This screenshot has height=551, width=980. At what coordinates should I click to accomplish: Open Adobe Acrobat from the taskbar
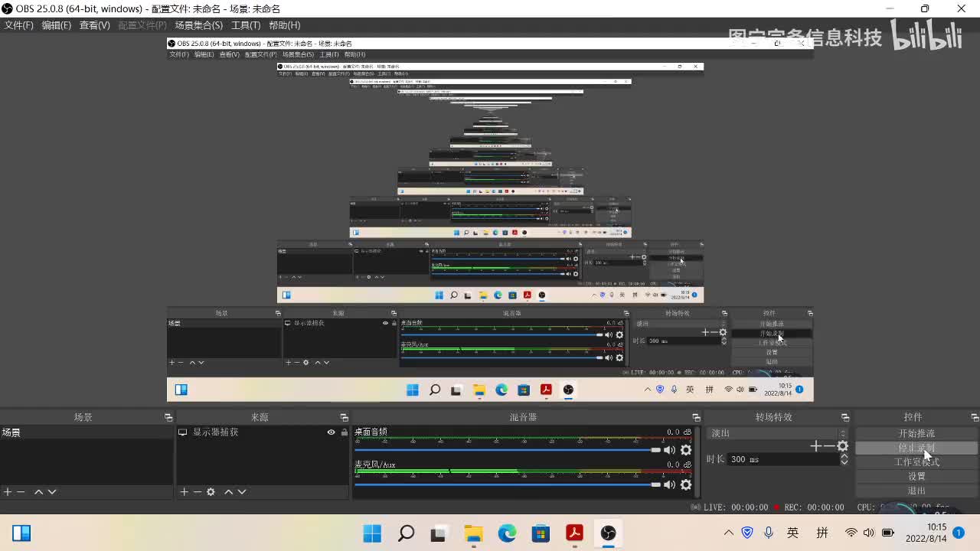(x=575, y=533)
